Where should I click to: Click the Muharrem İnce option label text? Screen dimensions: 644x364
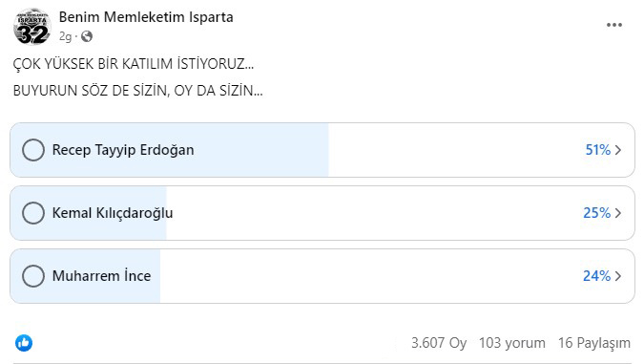[101, 275]
